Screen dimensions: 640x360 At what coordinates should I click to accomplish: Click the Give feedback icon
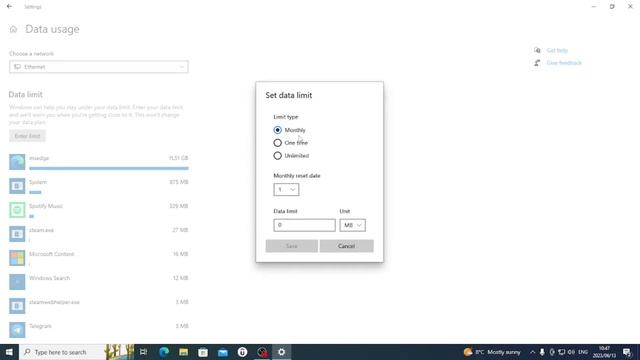click(x=537, y=63)
